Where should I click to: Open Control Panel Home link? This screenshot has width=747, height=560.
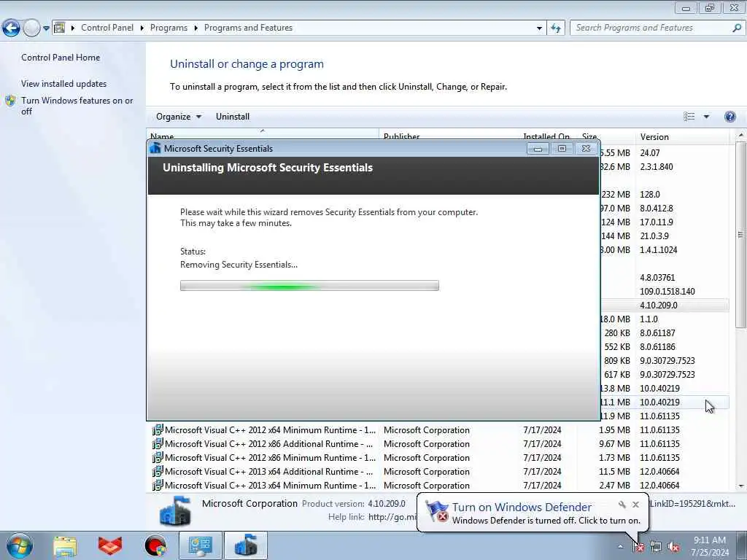[61, 57]
